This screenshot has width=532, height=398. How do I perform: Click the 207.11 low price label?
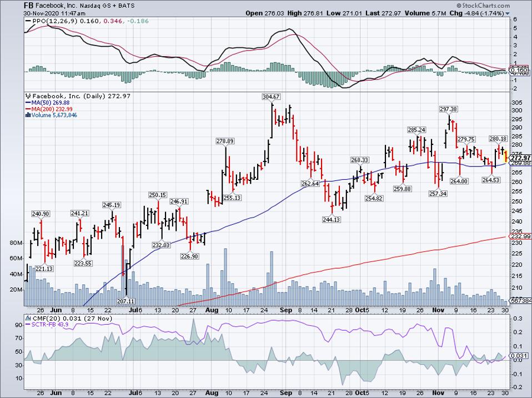tap(127, 301)
